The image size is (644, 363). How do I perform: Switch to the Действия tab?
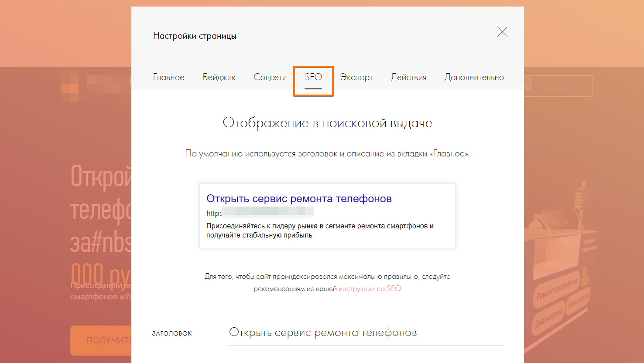408,78
